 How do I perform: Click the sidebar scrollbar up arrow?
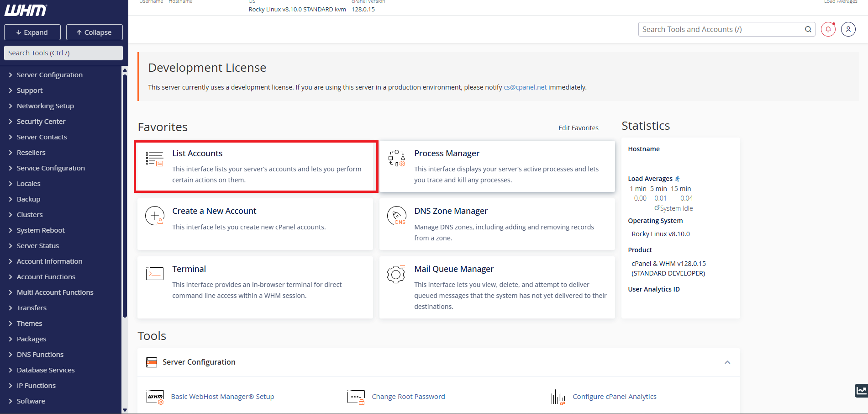pyautogui.click(x=125, y=70)
